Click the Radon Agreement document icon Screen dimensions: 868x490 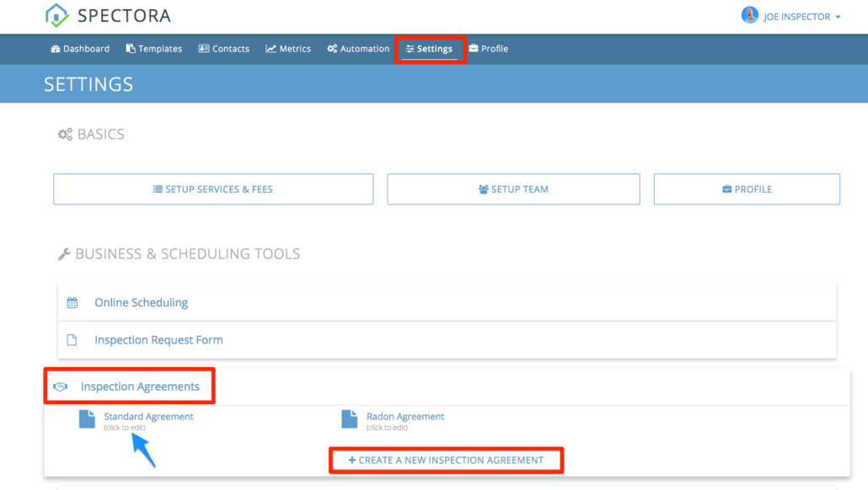pyautogui.click(x=348, y=418)
